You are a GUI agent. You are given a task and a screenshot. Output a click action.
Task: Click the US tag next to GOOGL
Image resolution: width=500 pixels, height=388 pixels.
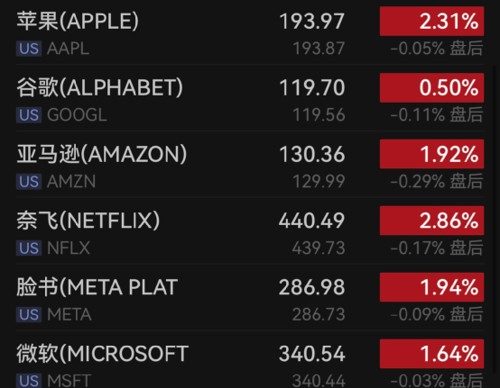29,115
